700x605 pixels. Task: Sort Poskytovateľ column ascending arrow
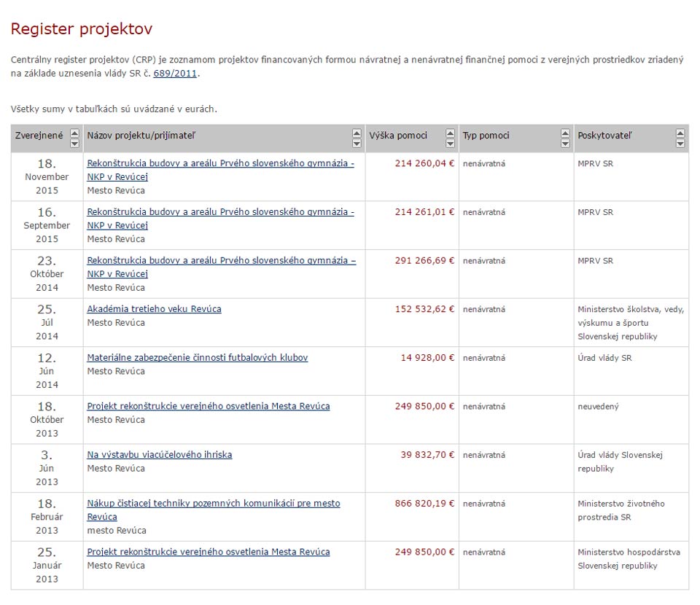click(680, 133)
